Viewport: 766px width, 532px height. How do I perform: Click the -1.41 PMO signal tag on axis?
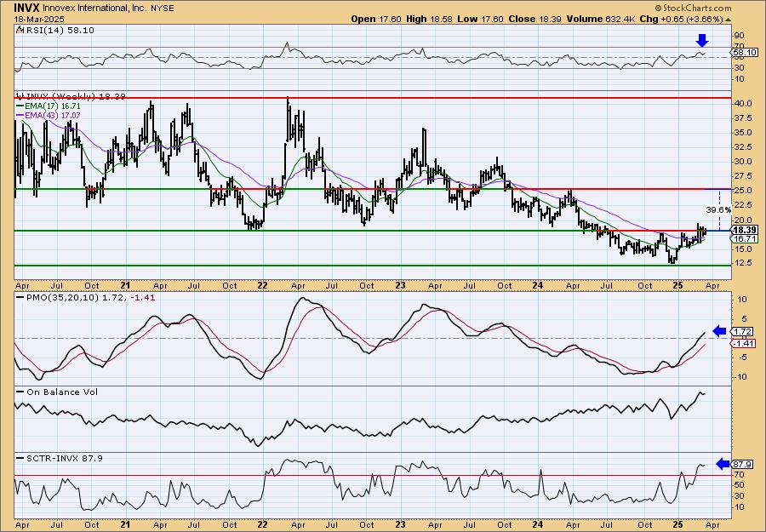tap(743, 343)
